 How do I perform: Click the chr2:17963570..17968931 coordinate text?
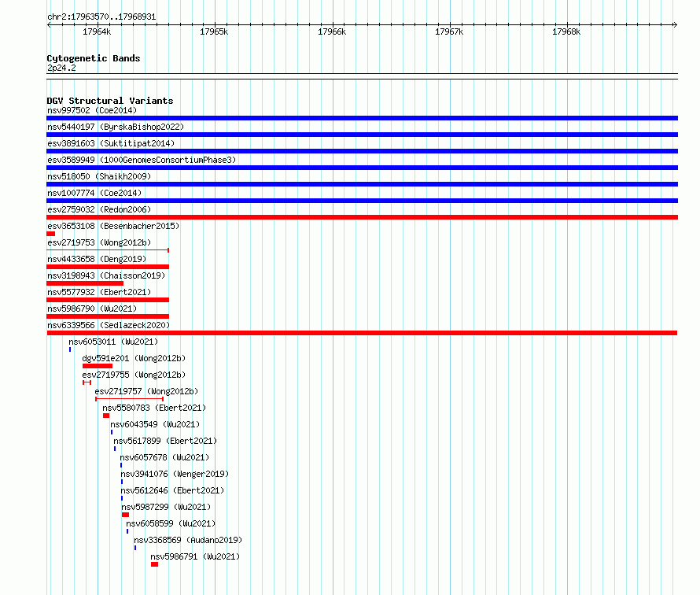coord(101,17)
